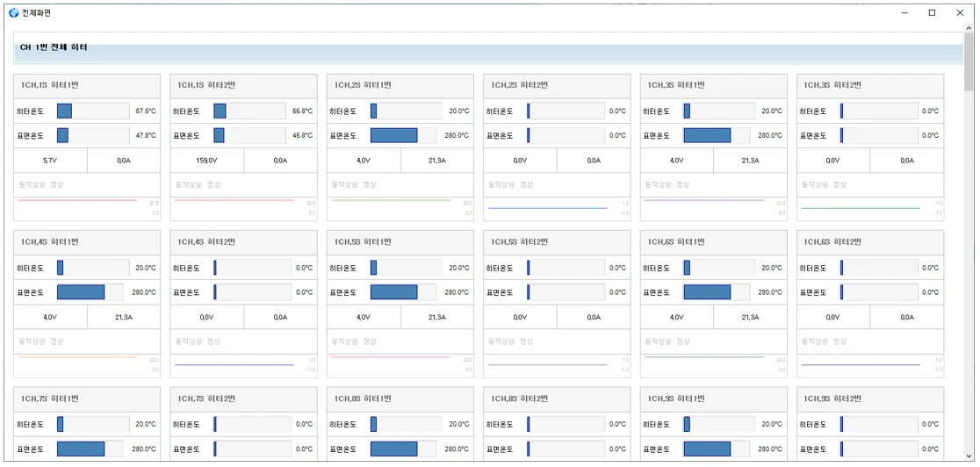Click 히터온도 bar in 1CH,1S 히터1번
The width and height of the screenshot is (980, 467).
pyautogui.click(x=93, y=111)
